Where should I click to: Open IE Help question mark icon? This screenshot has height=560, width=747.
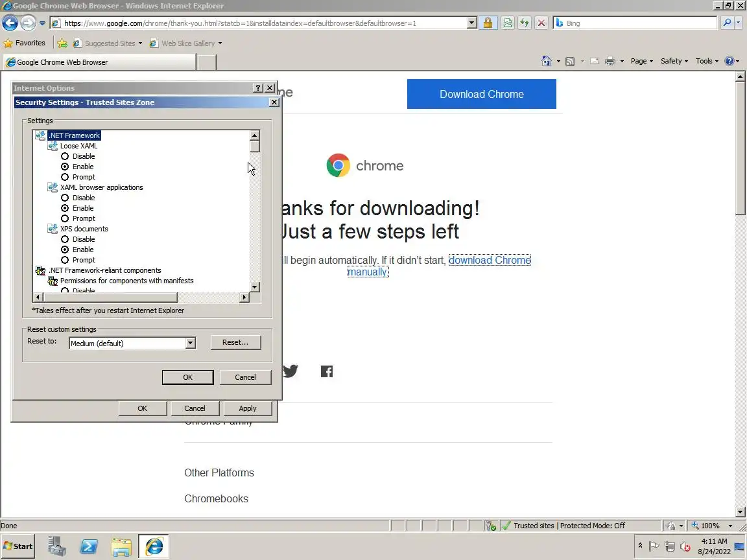pos(729,61)
